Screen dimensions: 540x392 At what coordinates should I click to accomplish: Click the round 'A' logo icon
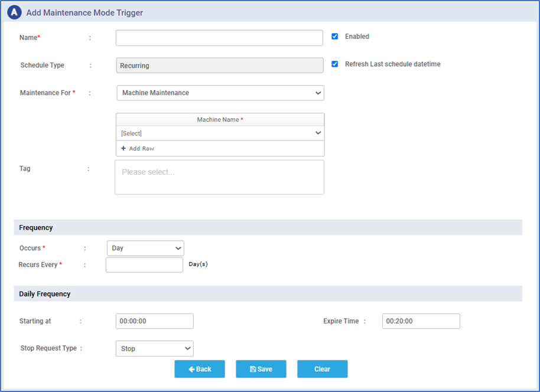[14, 12]
